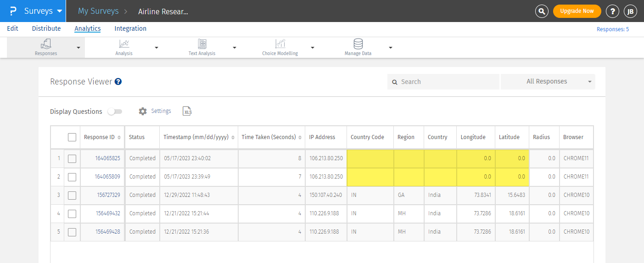The image size is (644, 263).
Task: Click the Upgrade Now button
Action: pyautogui.click(x=577, y=11)
